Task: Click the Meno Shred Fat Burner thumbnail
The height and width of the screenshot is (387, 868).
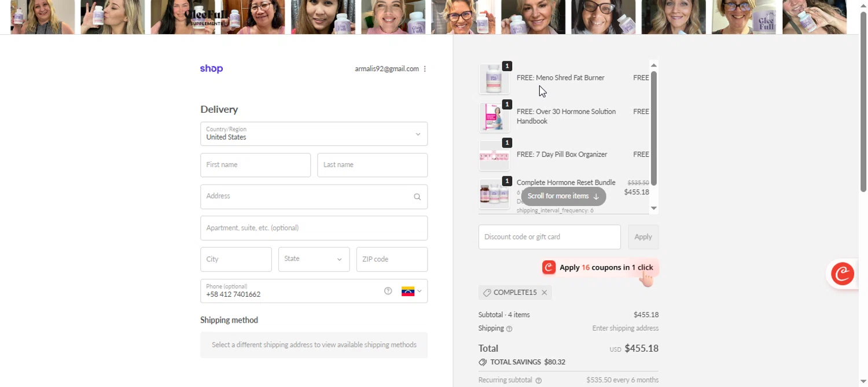Action: 494,79
